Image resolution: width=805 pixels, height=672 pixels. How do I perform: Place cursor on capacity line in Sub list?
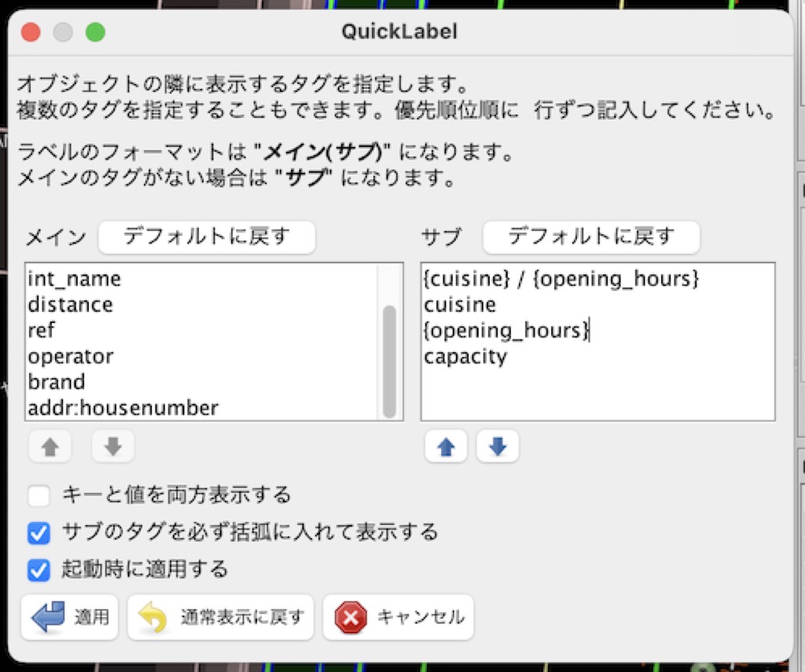pos(466,357)
